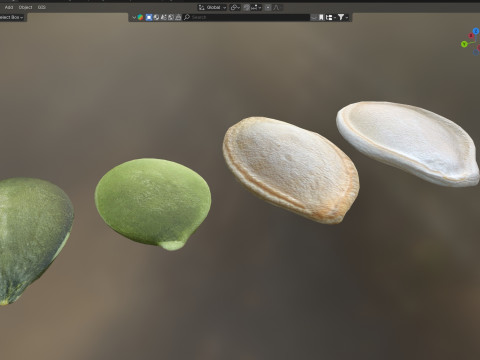The image size is (480, 360).
Task: Click the blue highlighted icon in the second toolbar row
Action: (149, 17)
